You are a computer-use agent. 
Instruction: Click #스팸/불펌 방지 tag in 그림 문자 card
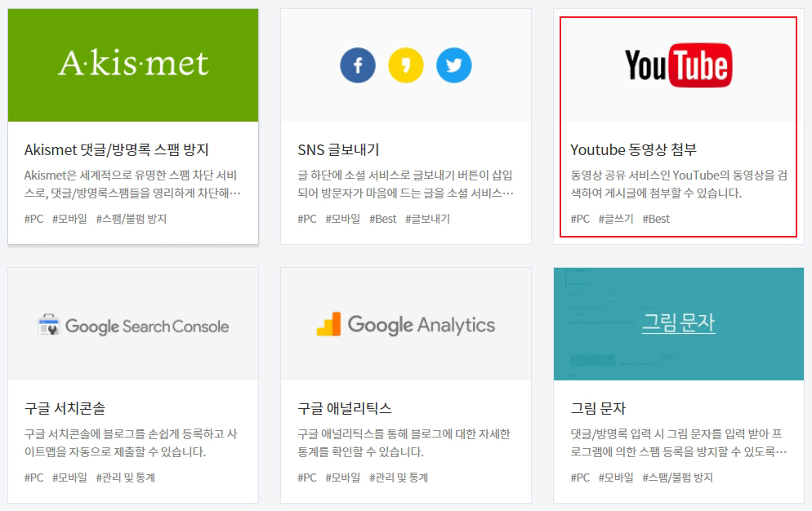[677, 478]
